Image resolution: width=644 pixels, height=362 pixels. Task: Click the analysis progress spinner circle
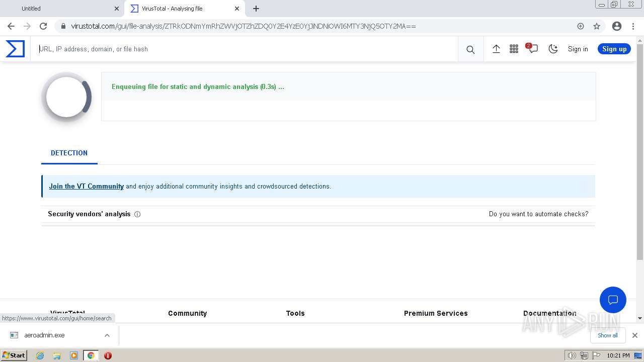click(x=67, y=98)
